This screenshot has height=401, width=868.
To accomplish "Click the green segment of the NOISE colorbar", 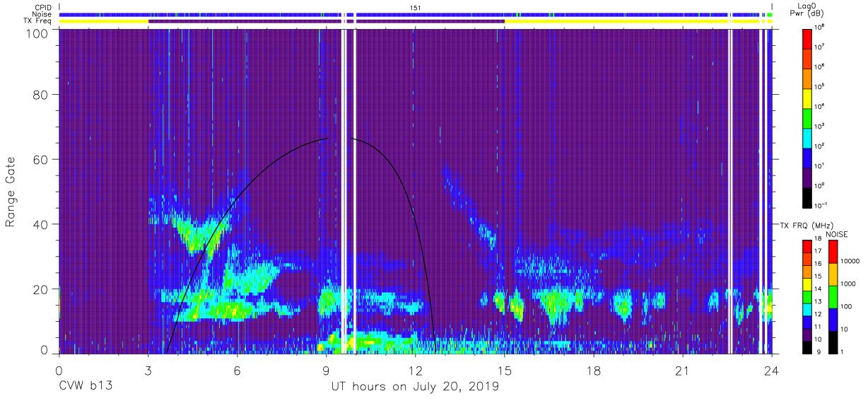I will [832, 297].
